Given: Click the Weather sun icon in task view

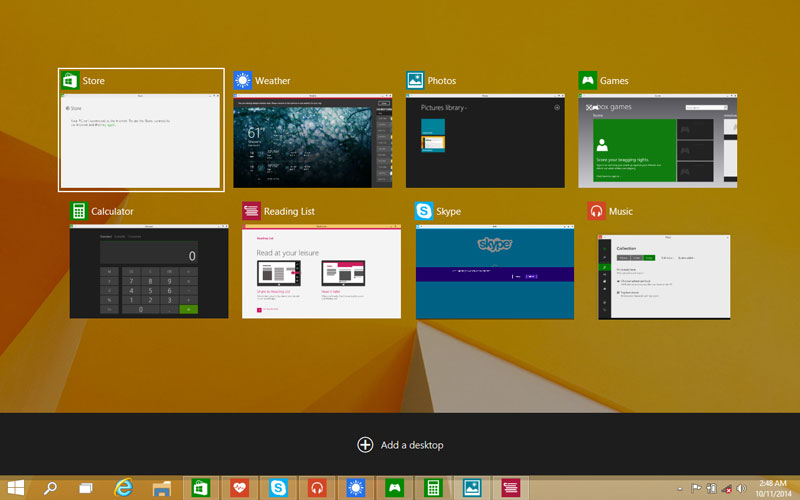Looking at the screenshot, I should point(242,81).
